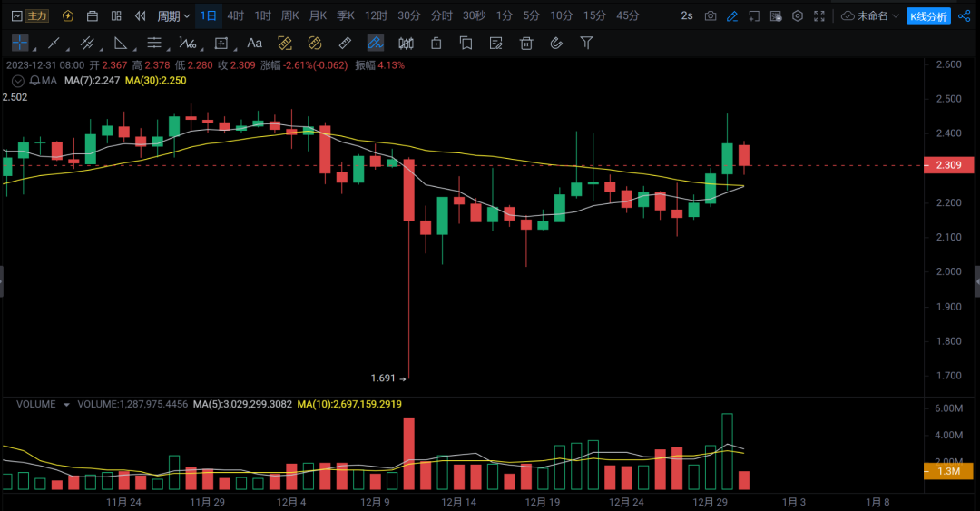Click the chart-type icon beside 主力

(x=17, y=15)
